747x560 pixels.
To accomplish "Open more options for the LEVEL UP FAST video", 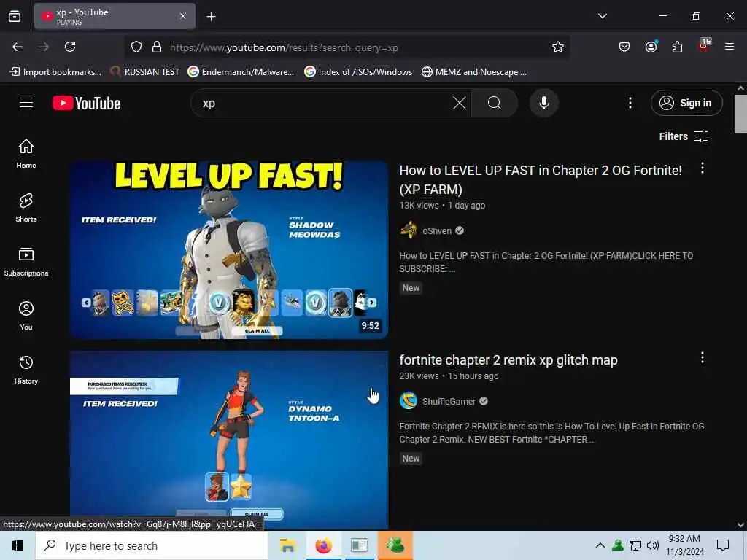I will (703, 168).
